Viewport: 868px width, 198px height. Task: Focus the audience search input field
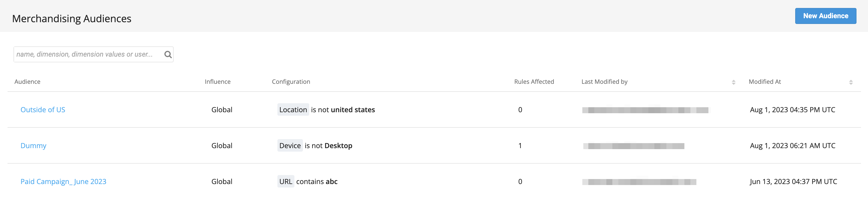tap(88, 54)
